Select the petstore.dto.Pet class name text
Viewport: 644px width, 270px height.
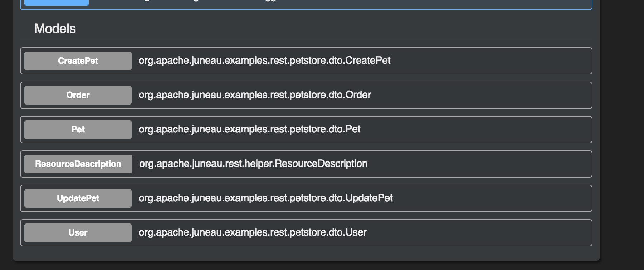pyautogui.click(x=249, y=129)
